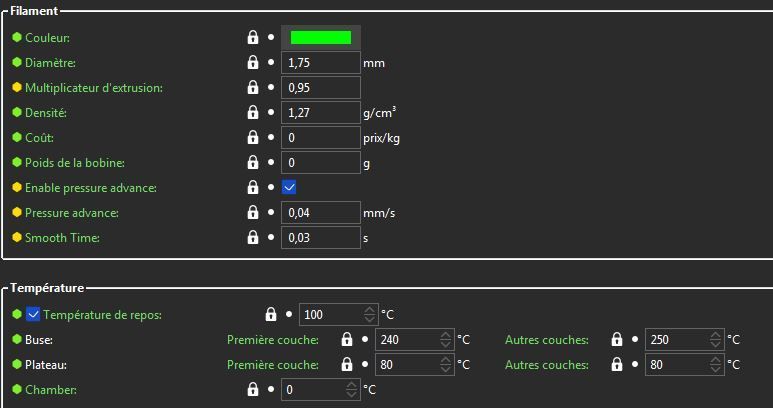Click the reset dot next to Coût
Screen dimensions: 773x408
pyautogui.click(x=271, y=137)
